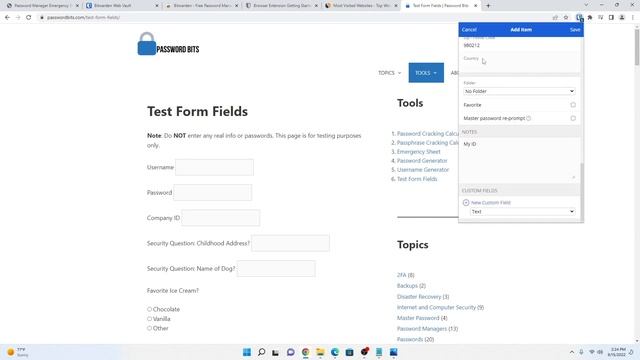Viewport: 640px width, 360px height.
Task: Open Windows taskbar search
Action: (x=262, y=352)
